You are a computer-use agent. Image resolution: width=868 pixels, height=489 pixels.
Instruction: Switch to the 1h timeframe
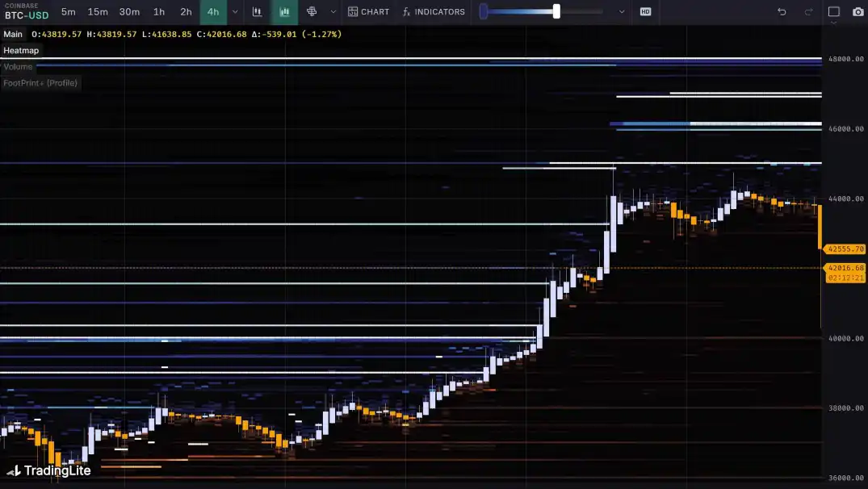click(159, 12)
